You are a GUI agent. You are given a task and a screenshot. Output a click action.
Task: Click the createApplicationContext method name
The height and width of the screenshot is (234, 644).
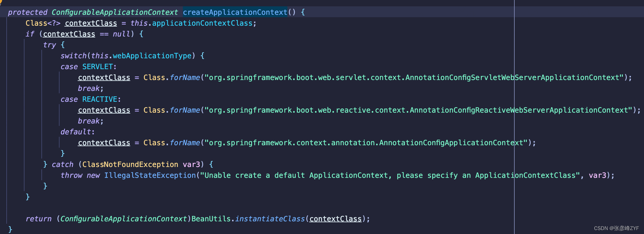[x=235, y=12]
